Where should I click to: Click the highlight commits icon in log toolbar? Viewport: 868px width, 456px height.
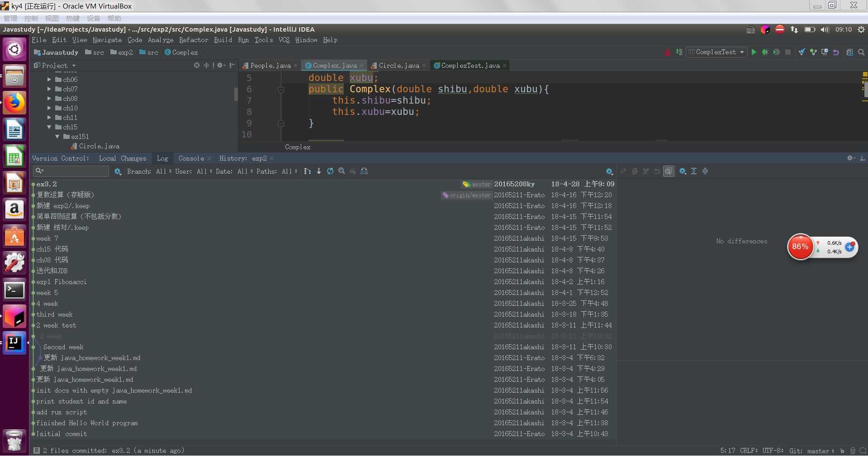coord(364,171)
